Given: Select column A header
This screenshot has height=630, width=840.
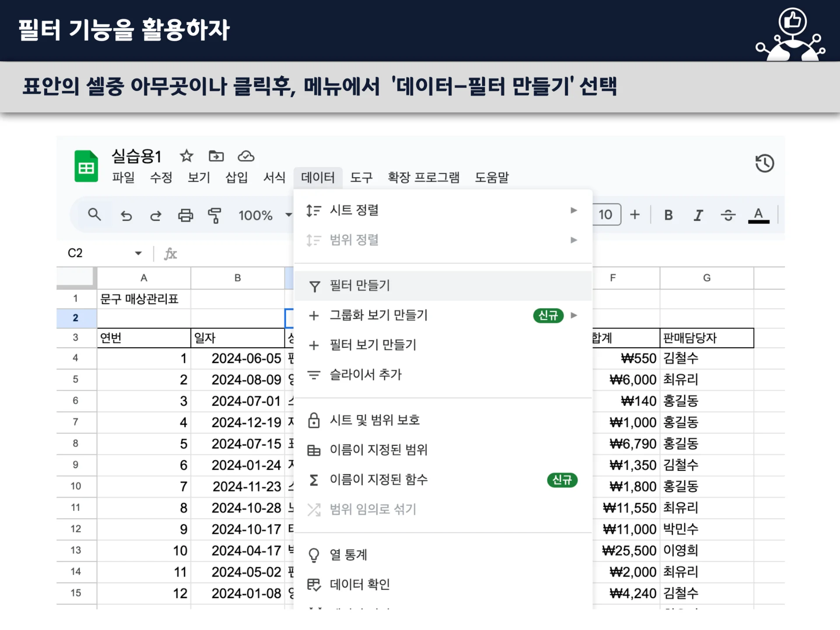Looking at the screenshot, I should (x=144, y=278).
